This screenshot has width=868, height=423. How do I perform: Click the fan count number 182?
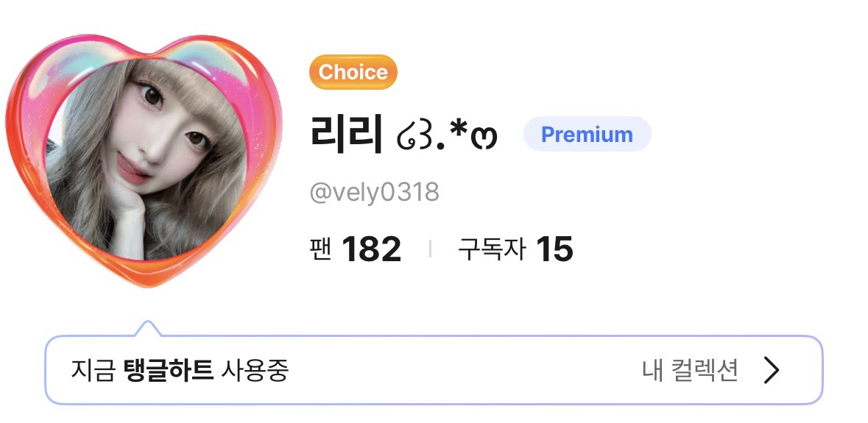click(x=371, y=249)
